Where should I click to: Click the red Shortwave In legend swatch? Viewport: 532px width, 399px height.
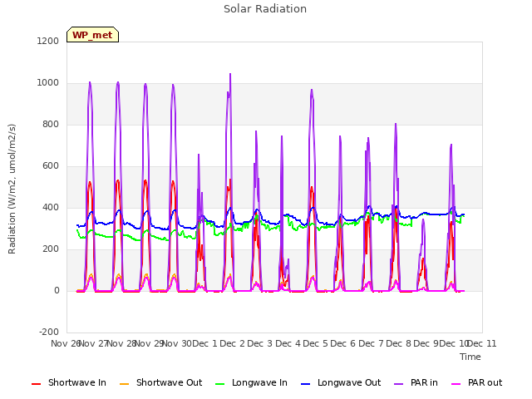36,384
